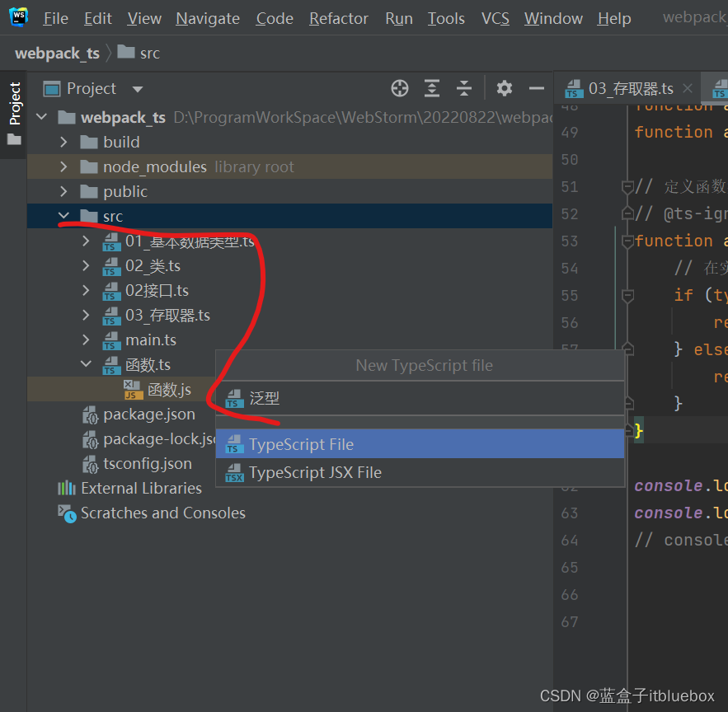Open the Refactor menu

[x=339, y=19]
